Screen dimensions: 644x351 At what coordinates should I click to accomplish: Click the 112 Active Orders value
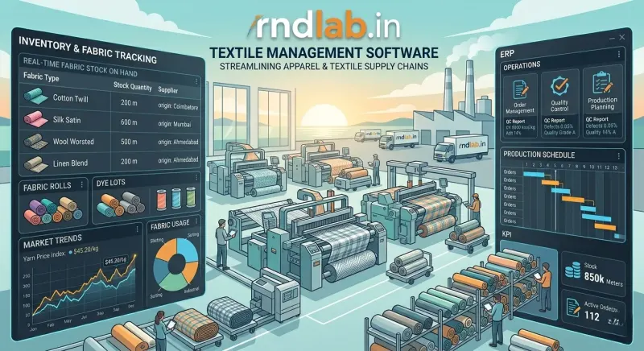click(592, 316)
